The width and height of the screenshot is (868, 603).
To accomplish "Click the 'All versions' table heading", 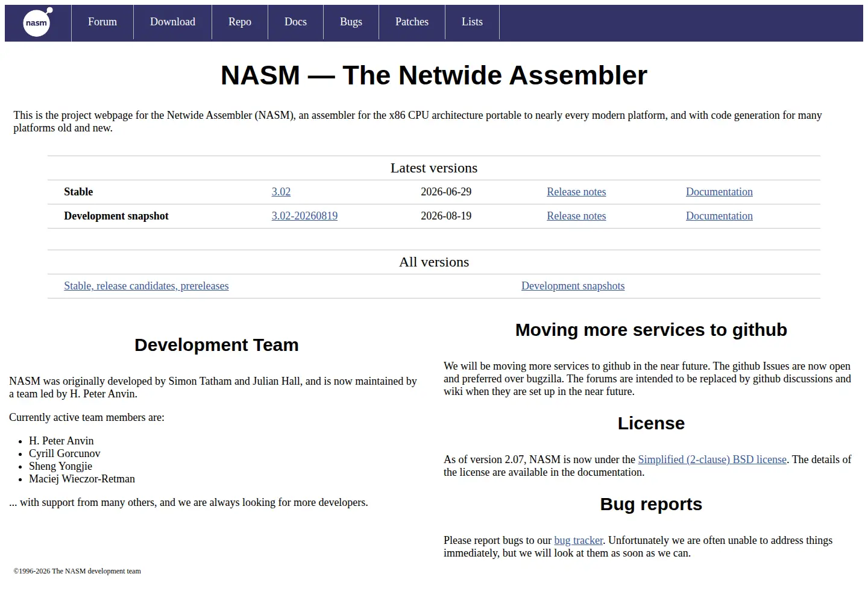I will tap(434, 262).
